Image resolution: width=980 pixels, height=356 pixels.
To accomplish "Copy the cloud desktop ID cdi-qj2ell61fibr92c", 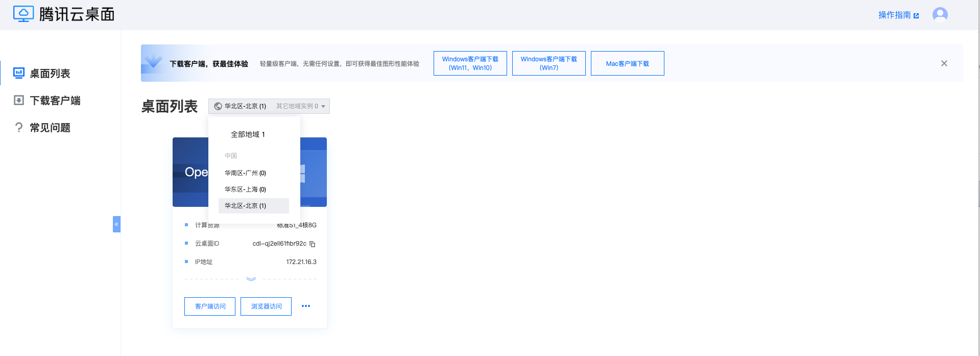I will (313, 244).
